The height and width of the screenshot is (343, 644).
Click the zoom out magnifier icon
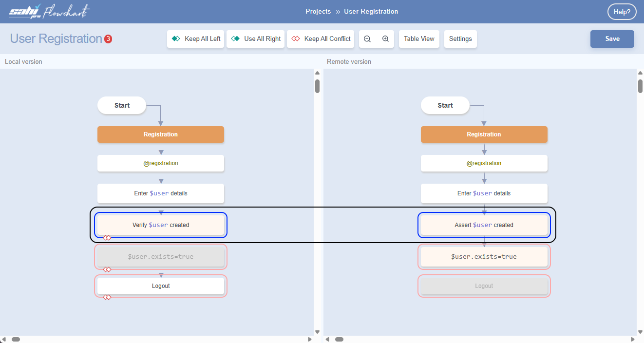coord(367,39)
